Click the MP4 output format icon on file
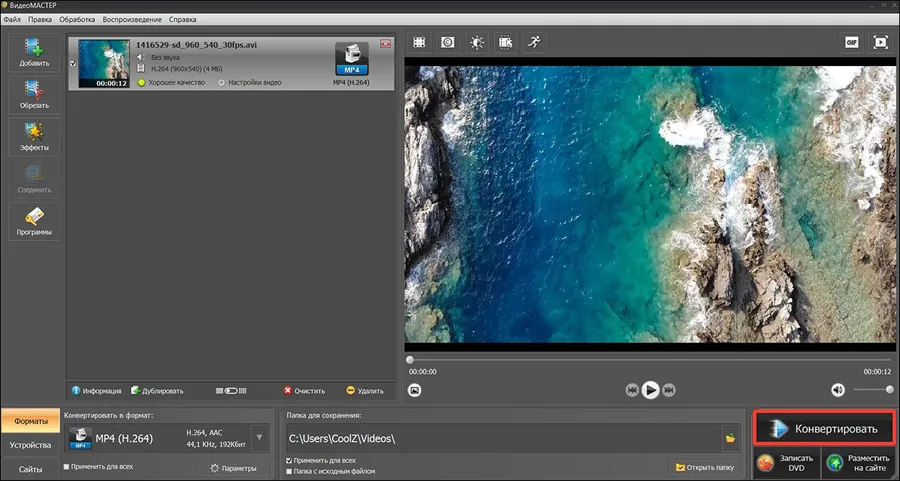The height and width of the screenshot is (481, 900). pyautogui.click(x=352, y=59)
